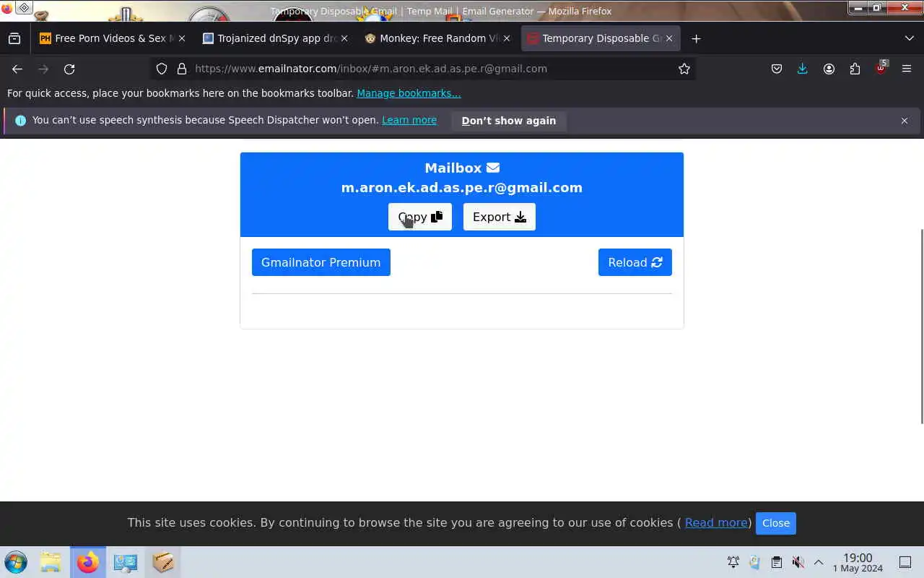Open the clipboard tray icon
Viewport: 924px width, 578px height.
[777, 562]
